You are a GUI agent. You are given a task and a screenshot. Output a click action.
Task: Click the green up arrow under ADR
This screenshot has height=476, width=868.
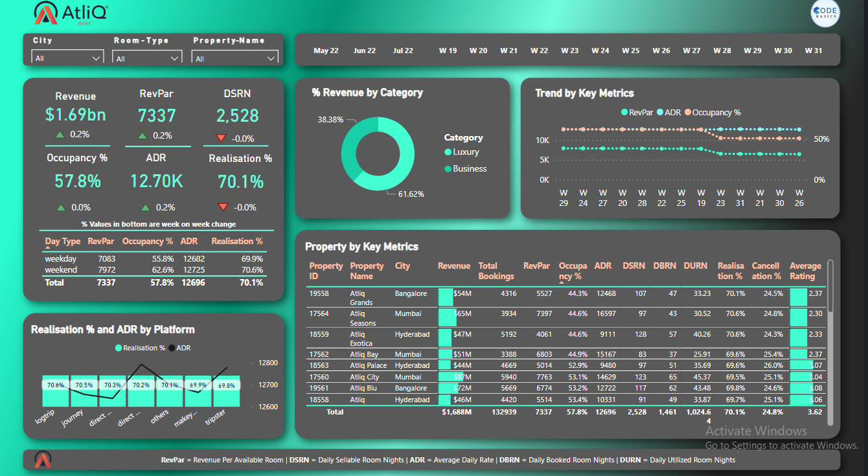(x=146, y=207)
